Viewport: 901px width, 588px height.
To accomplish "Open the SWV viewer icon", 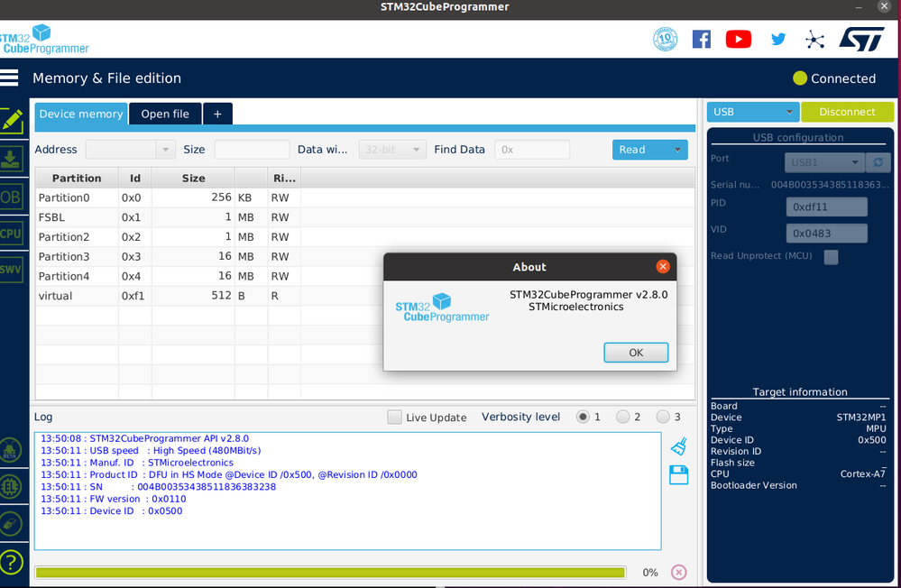I will click(12, 269).
